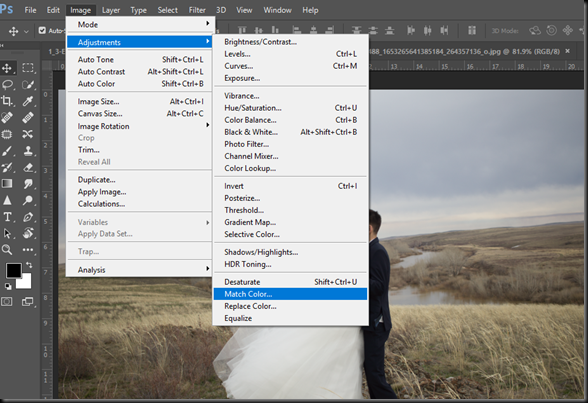Select the Crop tool
Viewport: 588px width, 403px height.
[7, 101]
